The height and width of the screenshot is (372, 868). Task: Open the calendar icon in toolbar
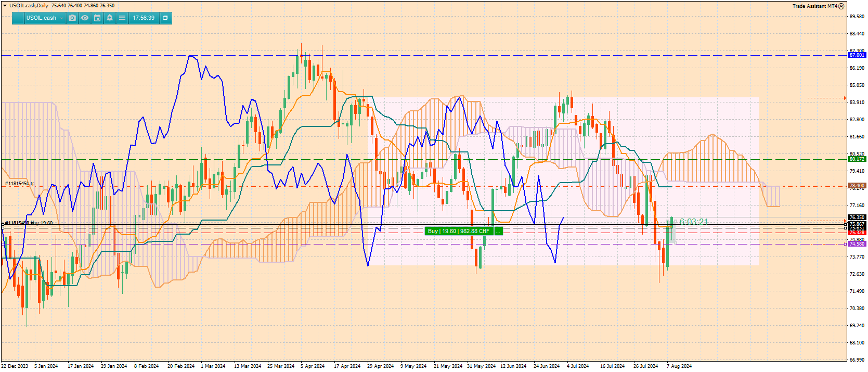(97, 18)
